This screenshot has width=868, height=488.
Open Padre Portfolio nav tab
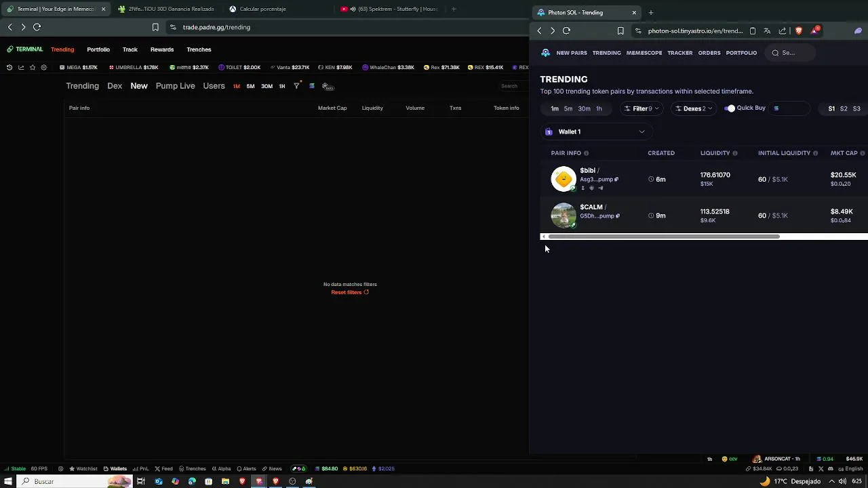98,49
